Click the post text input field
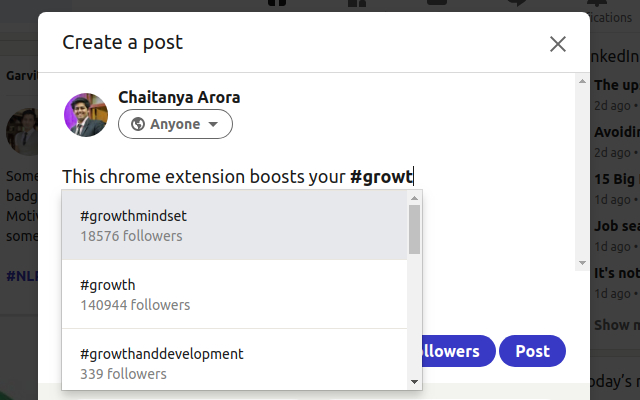The image size is (640, 400). pyautogui.click(x=300, y=177)
